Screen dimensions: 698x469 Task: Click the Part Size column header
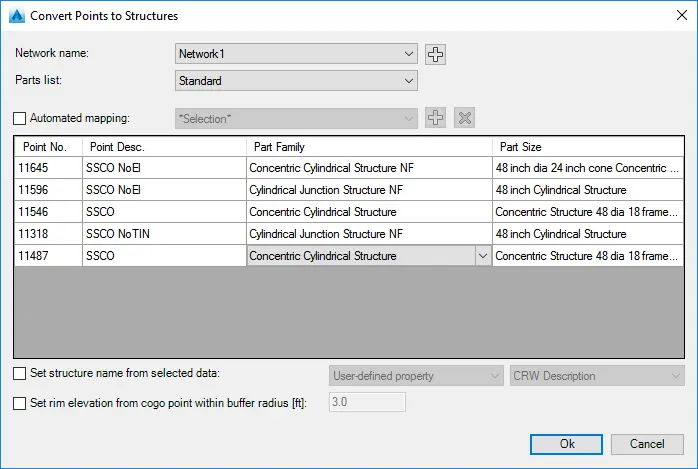point(588,147)
